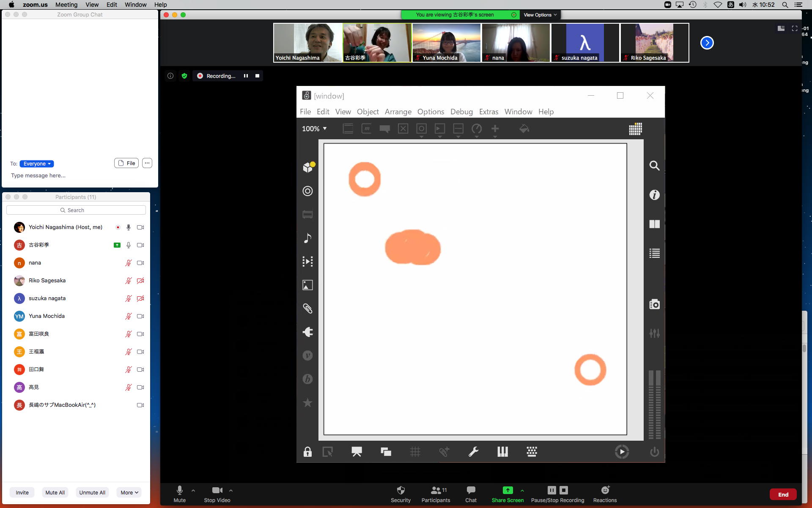Click the Reactions icon in Zoom toolbar
The height and width of the screenshot is (508, 812).
605,490
